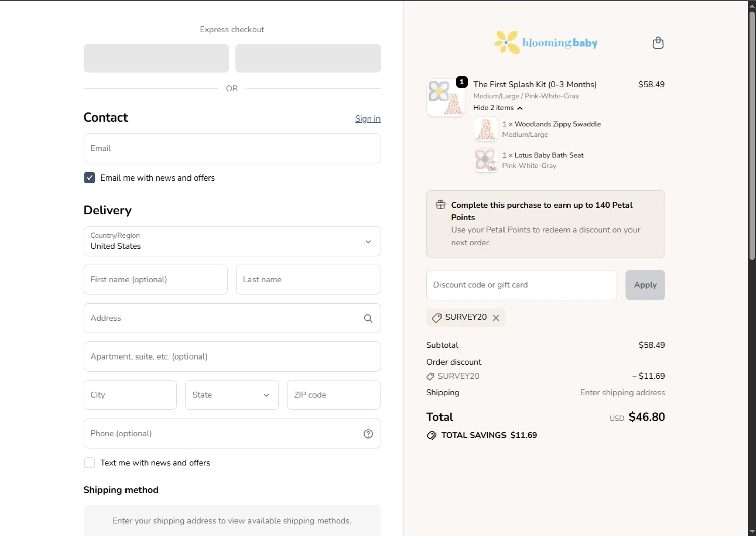Click the gift icon in Petal Points box
756x536 pixels.
pyautogui.click(x=440, y=205)
